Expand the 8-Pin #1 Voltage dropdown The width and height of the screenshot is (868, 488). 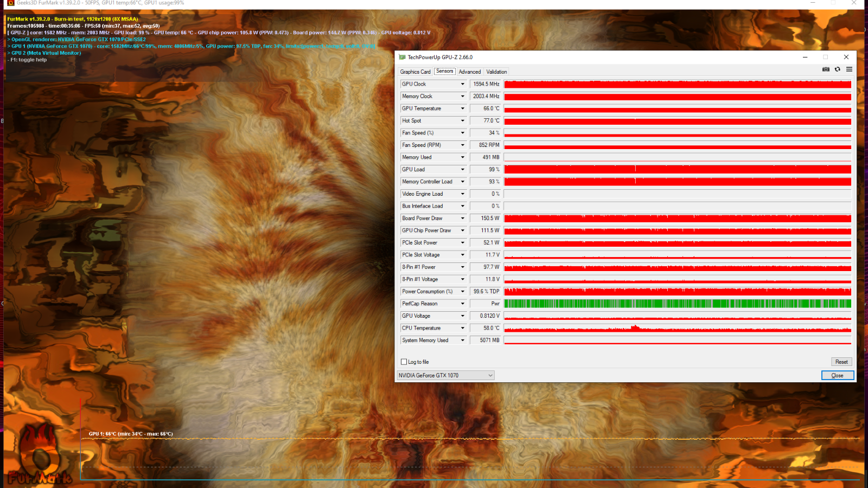(x=463, y=279)
